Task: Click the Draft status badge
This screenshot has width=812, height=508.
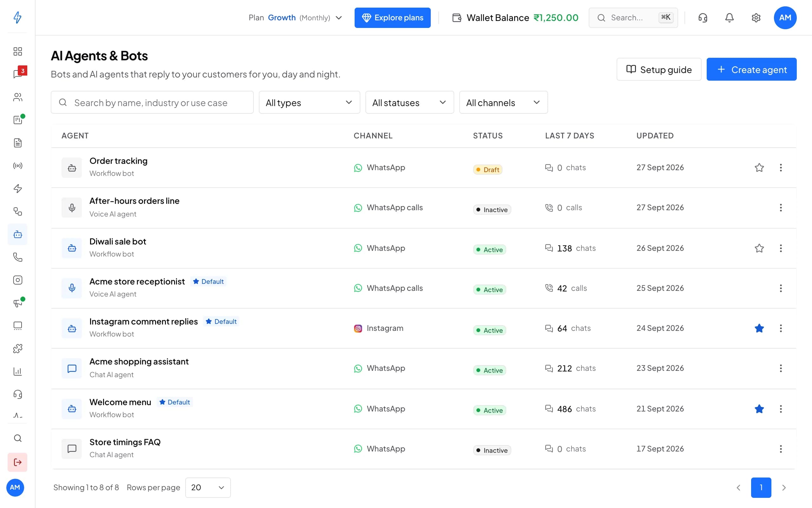Action: (x=488, y=170)
